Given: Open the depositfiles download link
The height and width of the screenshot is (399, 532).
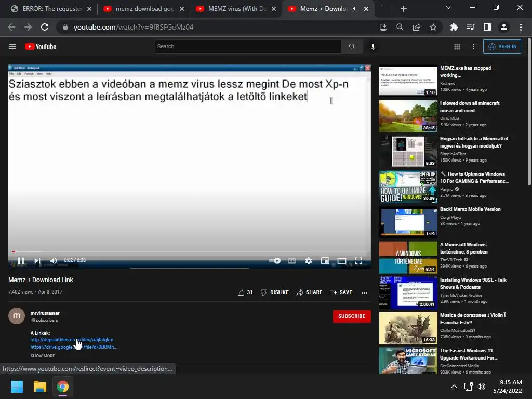Looking at the screenshot, I should point(72,340).
